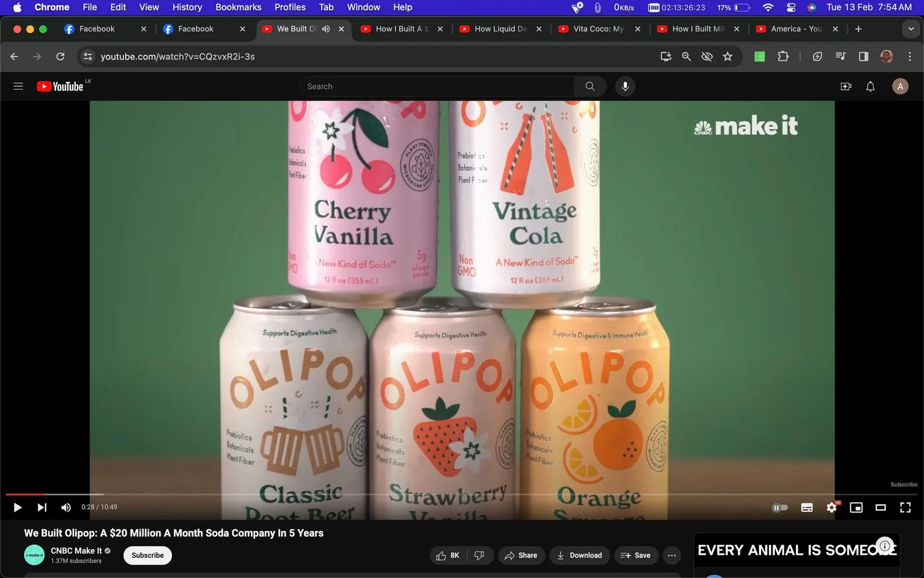Open the Chrome menu with three dots
This screenshot has height=578, width=924.
coord(910,56)
